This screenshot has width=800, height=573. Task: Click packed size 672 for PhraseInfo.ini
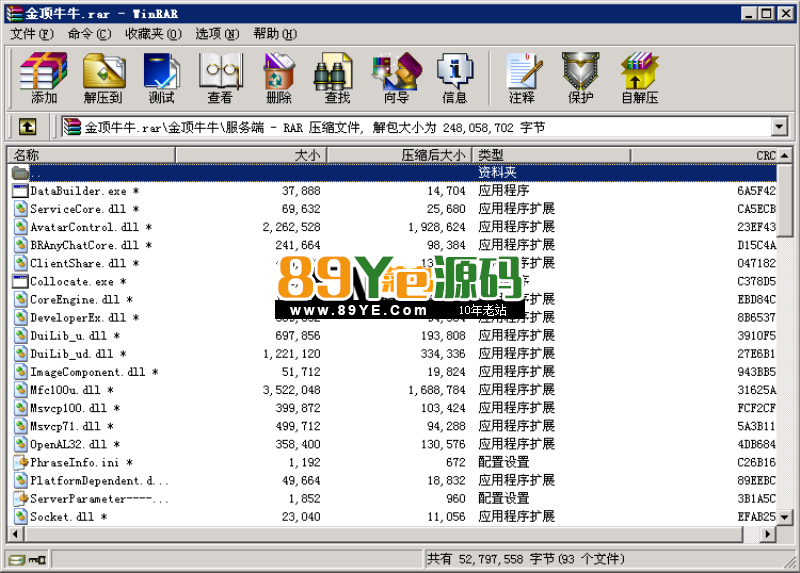[456, 462]
